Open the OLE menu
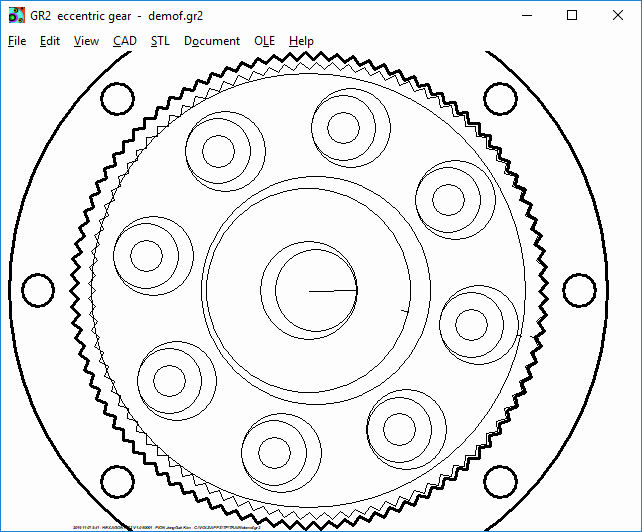Image resolution: width=642 pixels, height=532 pixels. tap(264, 41)
